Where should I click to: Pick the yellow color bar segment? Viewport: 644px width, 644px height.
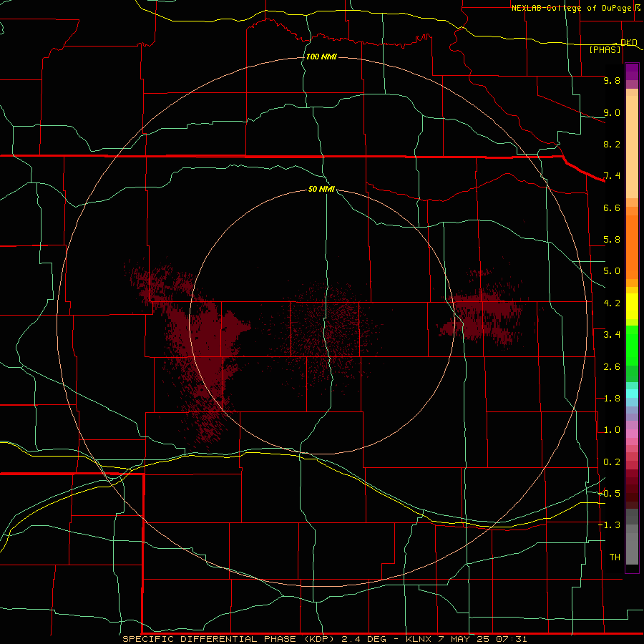pyautogui.click(x=632, y=306)
